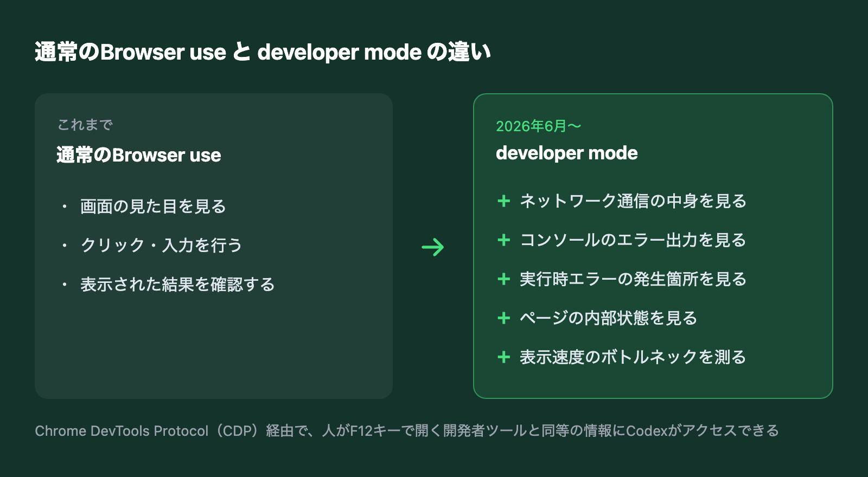Click the plus icon beside 'コンソールのエラー出力を見る'
The height and width of the screenshot is (477, 868).
click(x=504, y=240)
